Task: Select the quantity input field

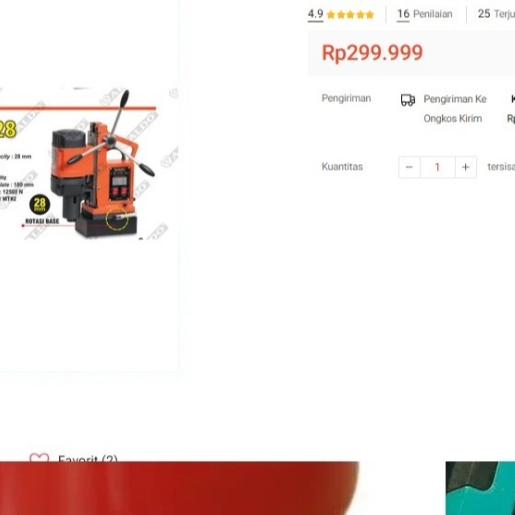Action: click(x=438, y=167)
